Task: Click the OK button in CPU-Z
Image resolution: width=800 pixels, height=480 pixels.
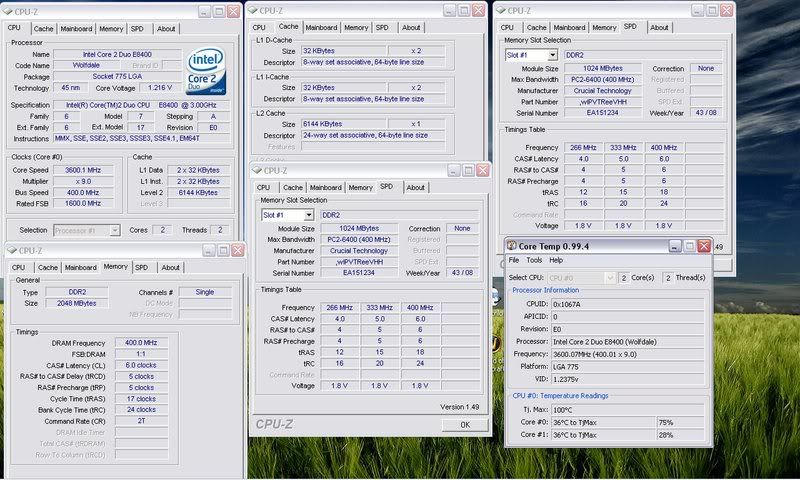Action: pyautogui.click(x=465, y=425)
